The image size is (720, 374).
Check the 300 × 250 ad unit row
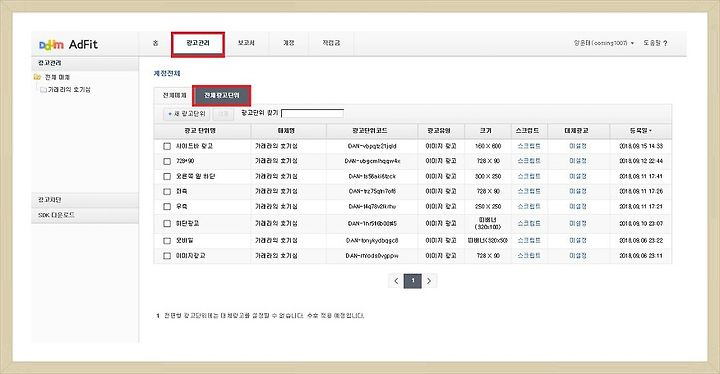click(x=167, y=176)
